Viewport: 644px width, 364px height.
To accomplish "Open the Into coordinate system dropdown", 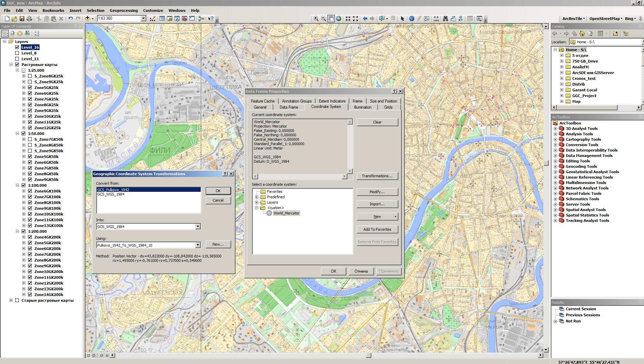I will coord(198,227).
